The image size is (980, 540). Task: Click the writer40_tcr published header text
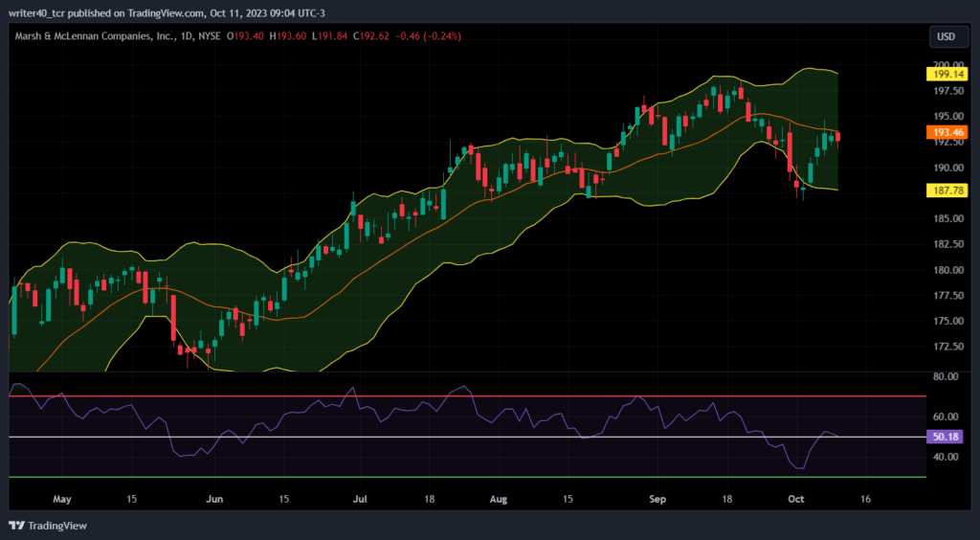[x=167, y=12]
